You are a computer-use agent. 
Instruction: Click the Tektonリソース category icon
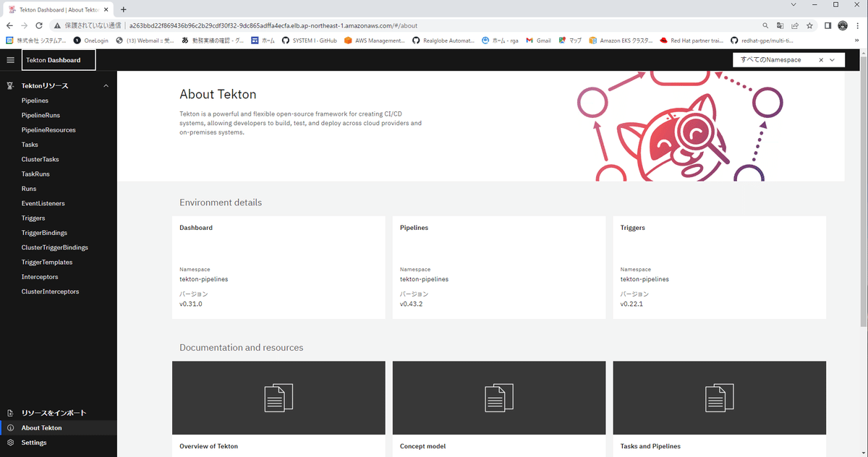coord(9,85)
